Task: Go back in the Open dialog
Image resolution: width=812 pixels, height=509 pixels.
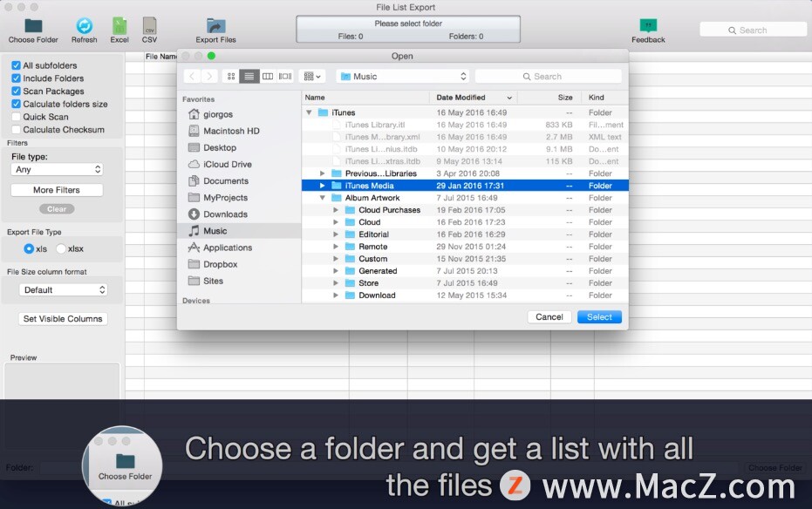Action: coord(192,77)
